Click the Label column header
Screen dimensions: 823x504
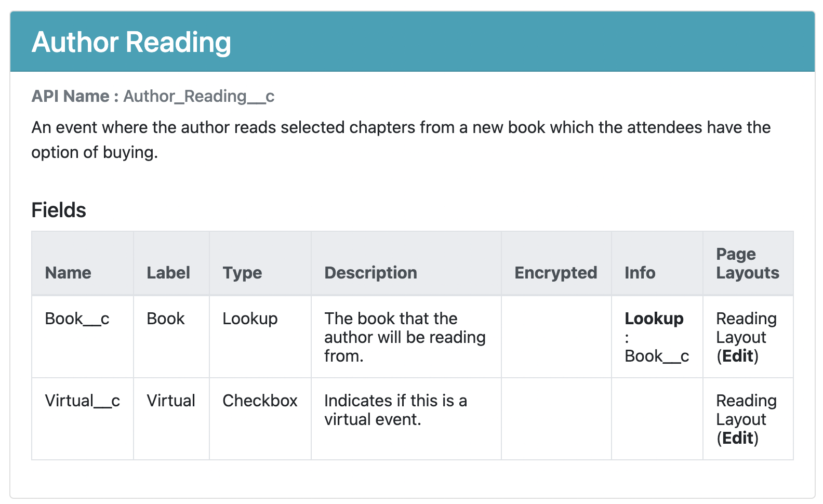(x=168, y=273)
